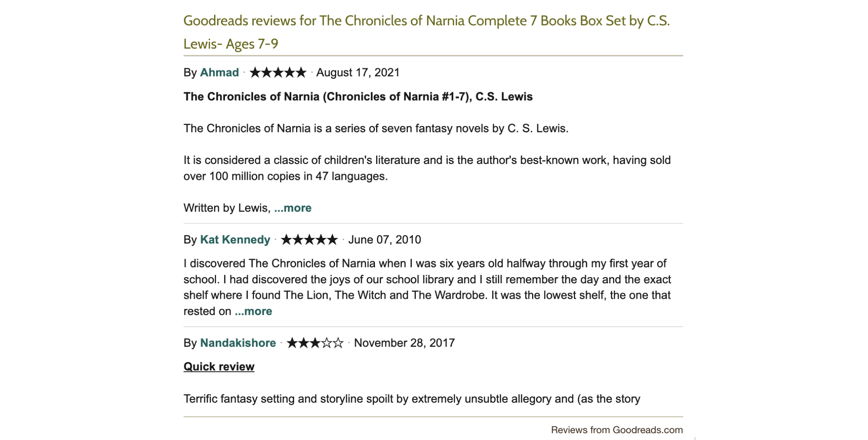The height and width of the screenshot is (440, 868).
Task: Click 'Reviews from Goodreads.com' attribution
Action: coord(617,430)
